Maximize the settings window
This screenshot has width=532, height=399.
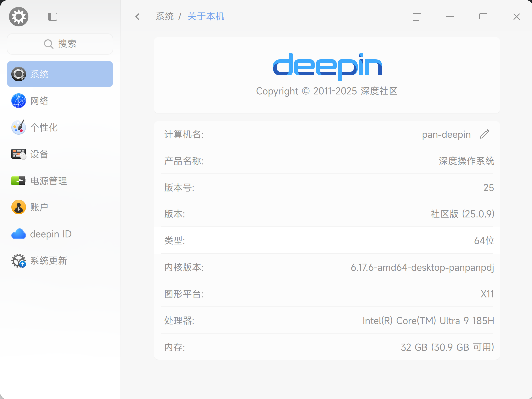point(483,17)
